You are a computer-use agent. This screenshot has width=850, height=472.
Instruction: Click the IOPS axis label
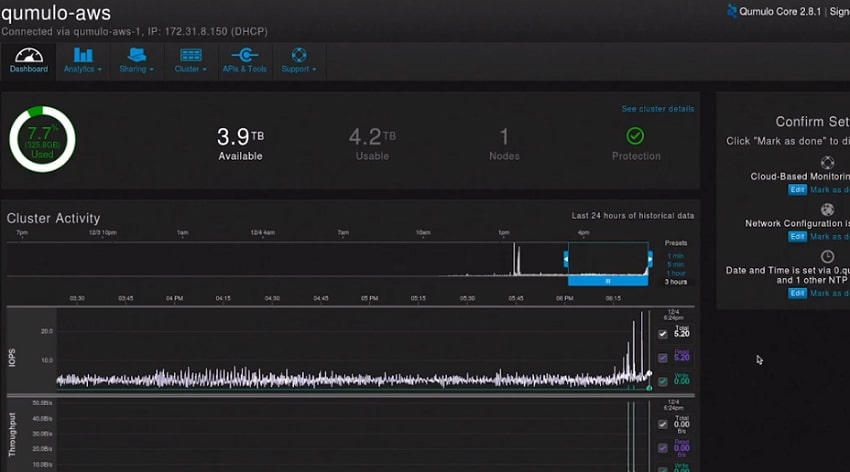pyautogui.click(x=12, y=358)
